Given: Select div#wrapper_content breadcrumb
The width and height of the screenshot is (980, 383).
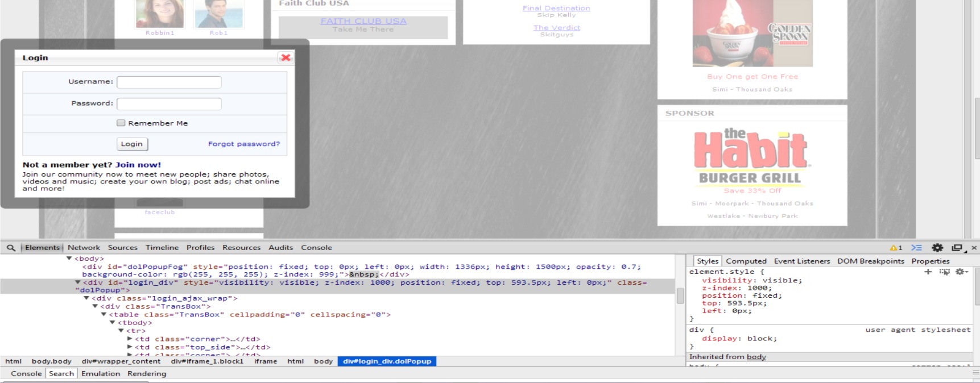Looking at the screenshot, I should click(121, 361).
